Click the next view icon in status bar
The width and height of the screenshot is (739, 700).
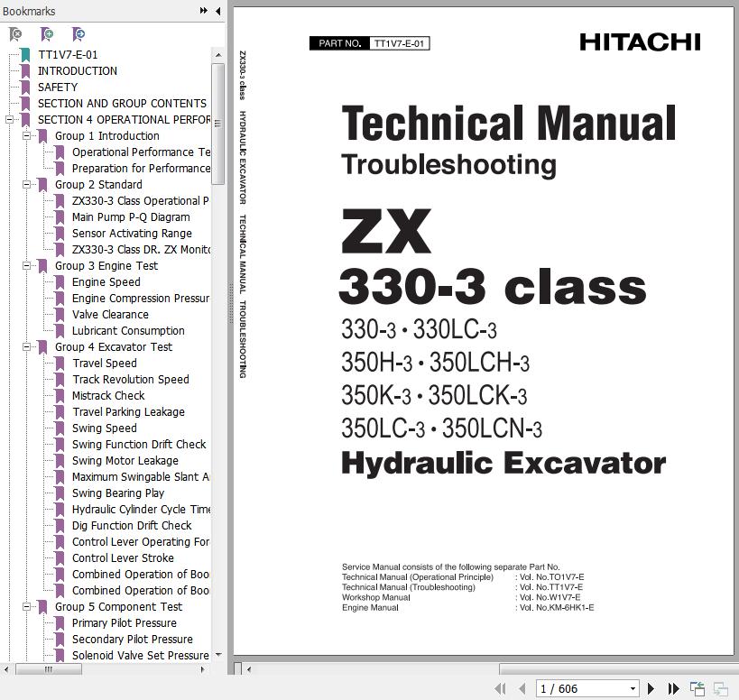(721, 688)
